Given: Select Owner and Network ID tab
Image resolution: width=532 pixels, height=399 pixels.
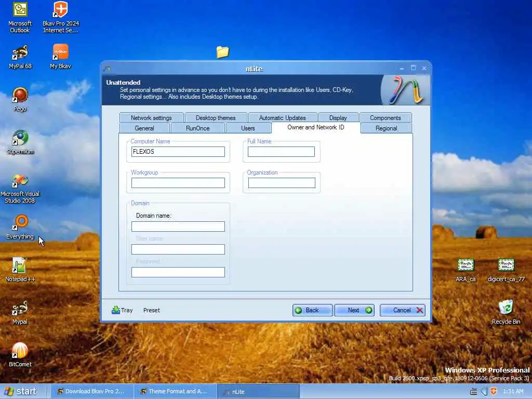Looking at the screenshot, I should click(x=316, y=127).
